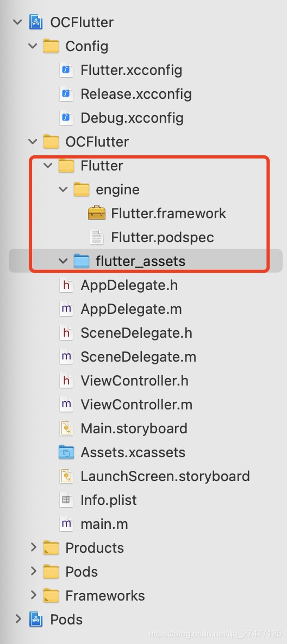
Task: Click the Flutter.framework toolbox icon
Action: point(97,213)
